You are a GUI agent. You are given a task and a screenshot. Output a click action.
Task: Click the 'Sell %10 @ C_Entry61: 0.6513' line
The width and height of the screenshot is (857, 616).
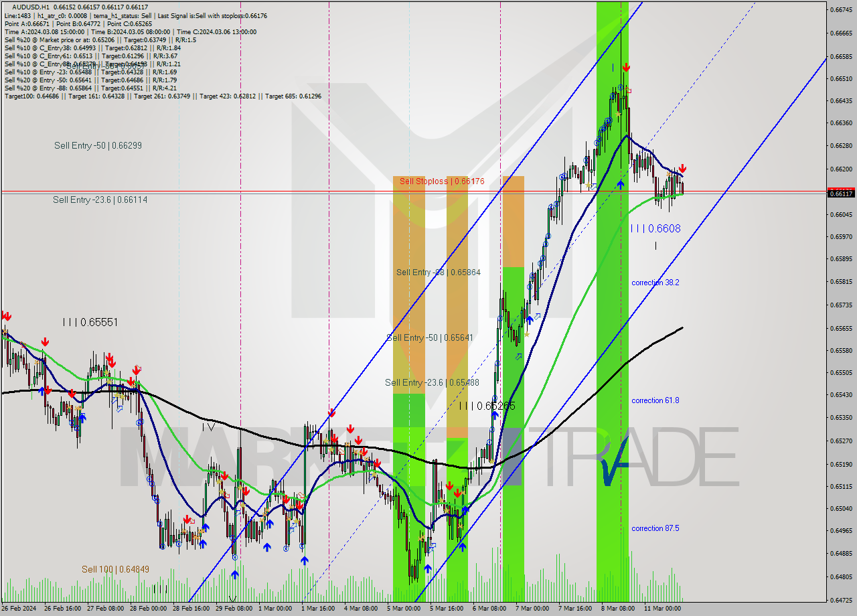point(91,56)
